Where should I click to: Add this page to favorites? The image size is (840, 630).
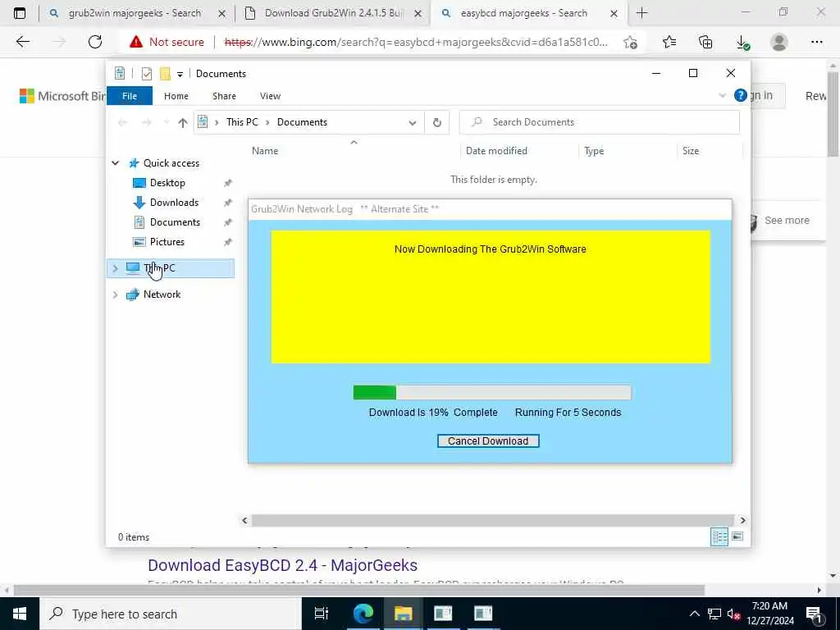631,42
